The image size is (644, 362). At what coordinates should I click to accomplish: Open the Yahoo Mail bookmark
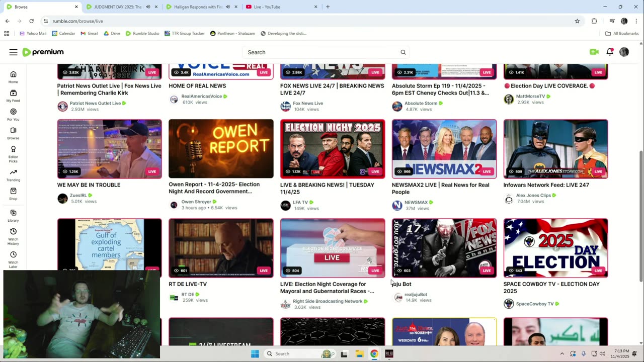(x=33, y=34)
